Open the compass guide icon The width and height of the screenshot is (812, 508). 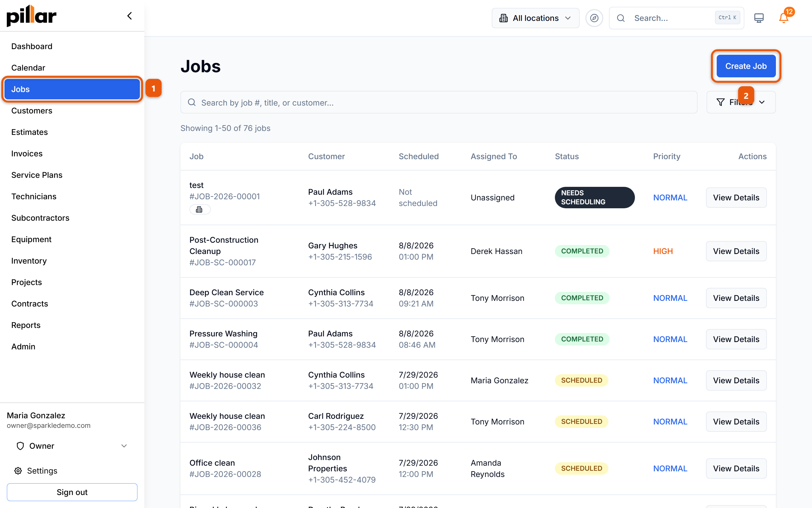click(x=594, y=18)
